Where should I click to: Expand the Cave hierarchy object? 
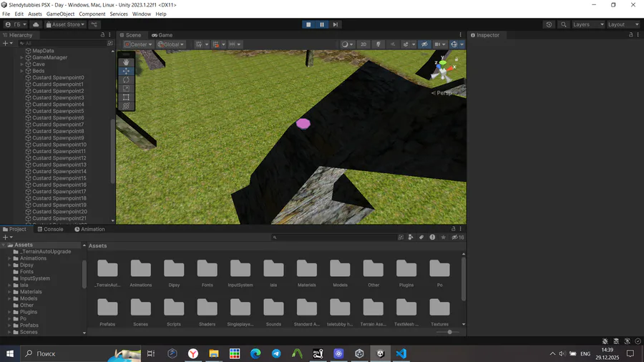pos(21,64)
